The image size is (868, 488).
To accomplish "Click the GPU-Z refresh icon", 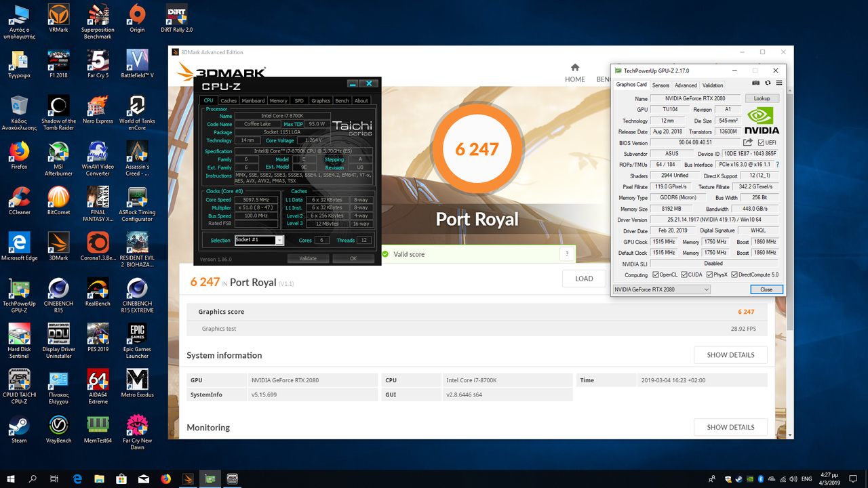I will pos(768,83).
